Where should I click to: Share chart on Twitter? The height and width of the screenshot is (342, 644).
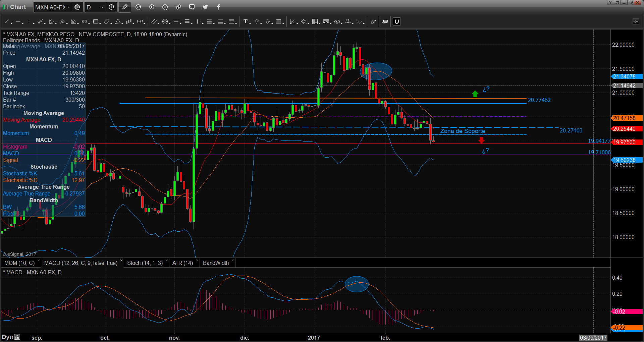pos(205,7)
